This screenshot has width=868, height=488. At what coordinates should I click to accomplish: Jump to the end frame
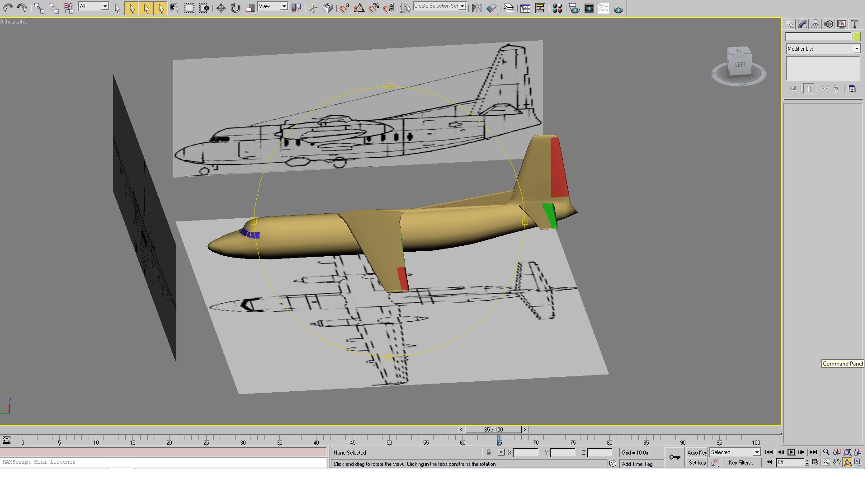point(813,452)
